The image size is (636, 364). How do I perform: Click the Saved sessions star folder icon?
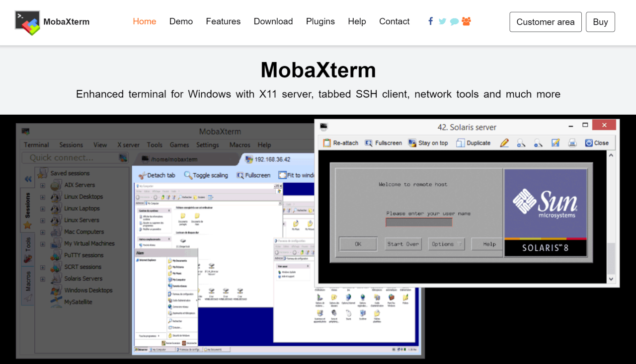click(x=42, y=173)
